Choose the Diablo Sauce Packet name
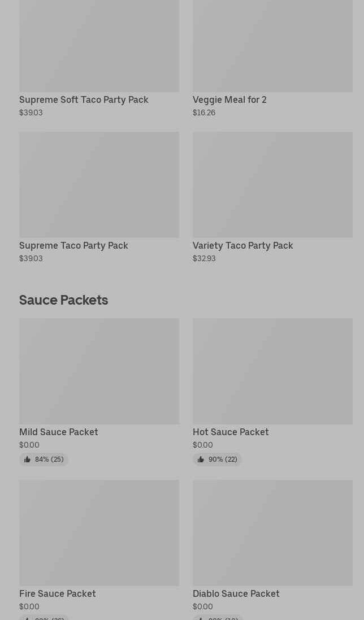Screen dimensions: 364x620 (x=236, y=594)
